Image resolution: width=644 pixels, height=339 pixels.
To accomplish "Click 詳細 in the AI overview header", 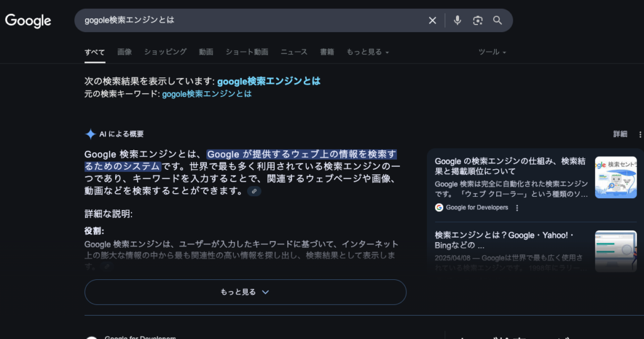I will (x=620, y=135).
